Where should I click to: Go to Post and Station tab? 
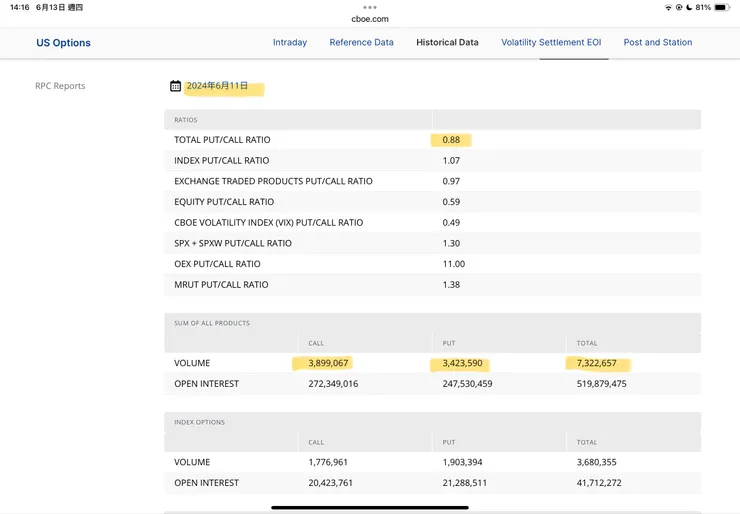[657, 43]
